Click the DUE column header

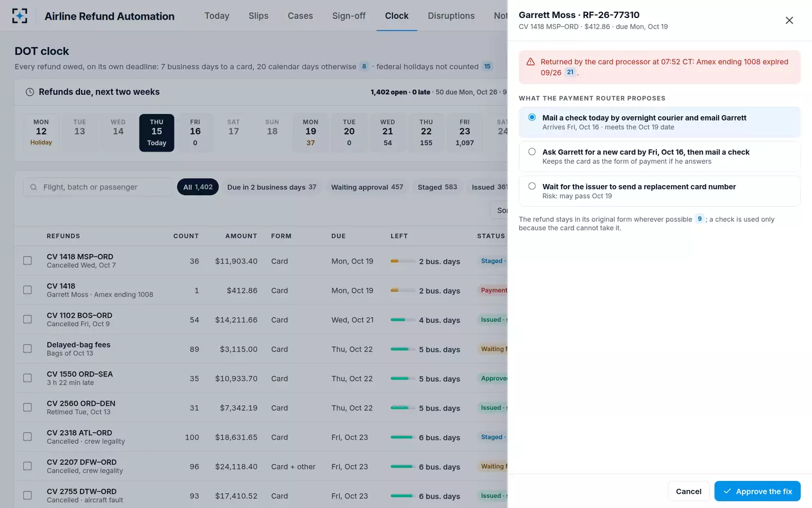pyautogui.click(x=338, y=236)
